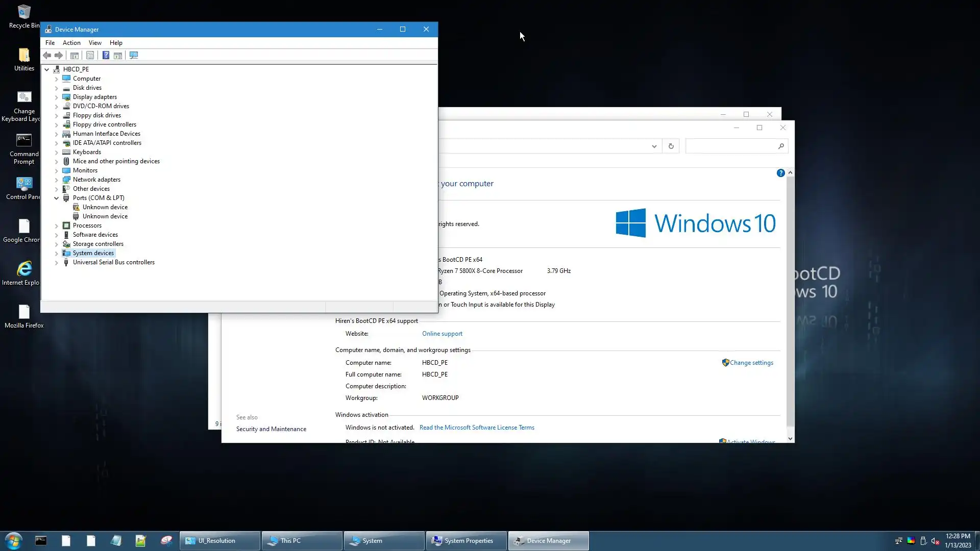Click the Help toolbar icon in Device Manager
980x551 pixels.
click(106, 55)
